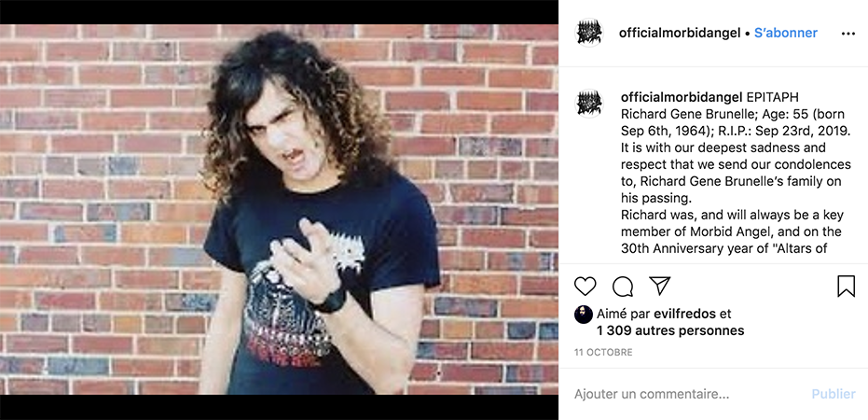Click the Morbid Angel avatar beside the caption
This screenshot has width=868, height=420.
click(x=589, y=104)
